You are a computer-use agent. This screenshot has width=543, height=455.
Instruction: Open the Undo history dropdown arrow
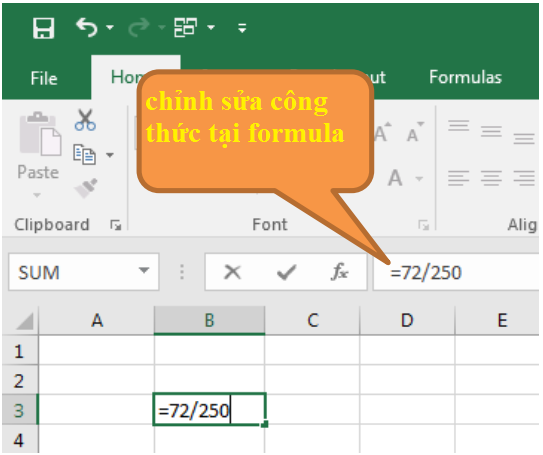pos(110,27)
